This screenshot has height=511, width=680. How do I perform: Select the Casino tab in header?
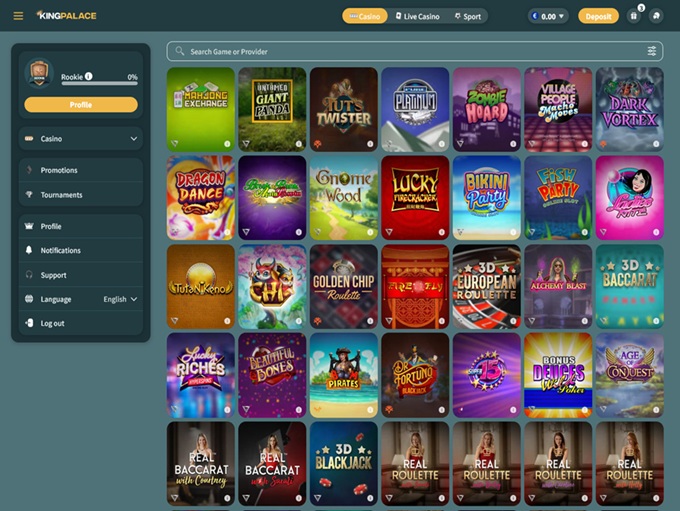(365, 16)
